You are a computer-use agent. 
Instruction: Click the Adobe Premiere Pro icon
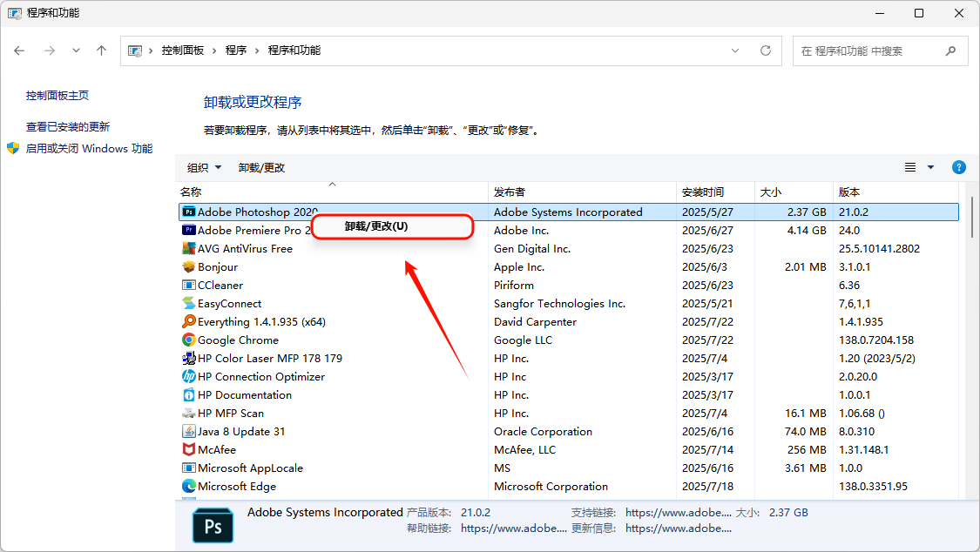coord(189,231)
